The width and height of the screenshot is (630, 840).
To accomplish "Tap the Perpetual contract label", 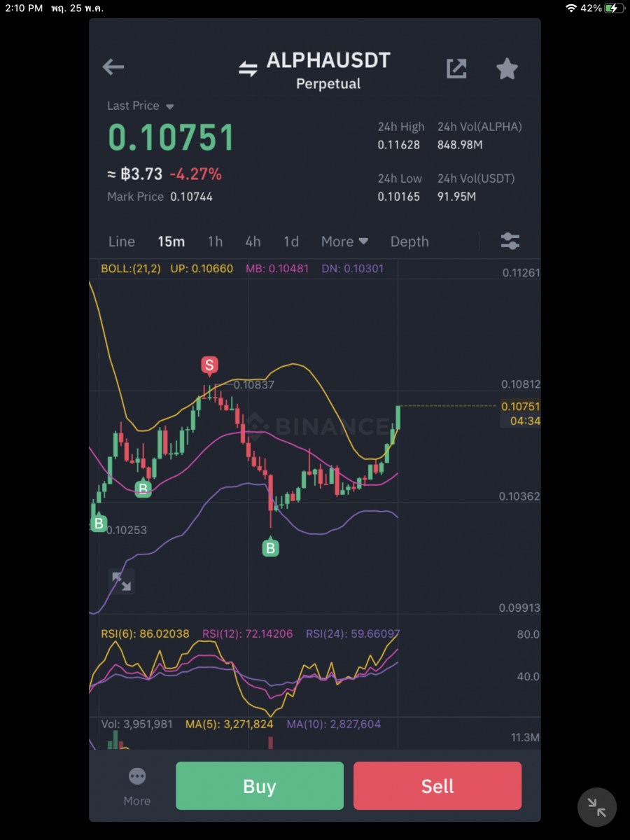I will click(328, 84).
